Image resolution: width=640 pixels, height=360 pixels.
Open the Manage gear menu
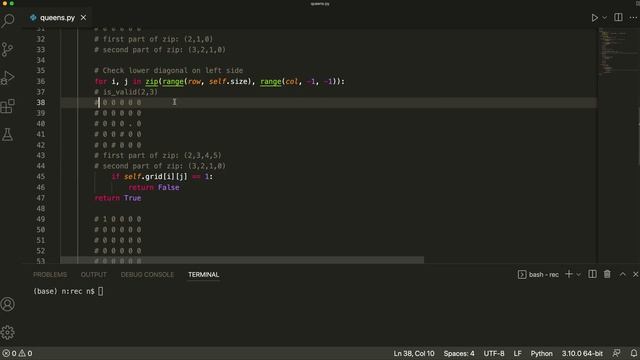coord(8,332)
